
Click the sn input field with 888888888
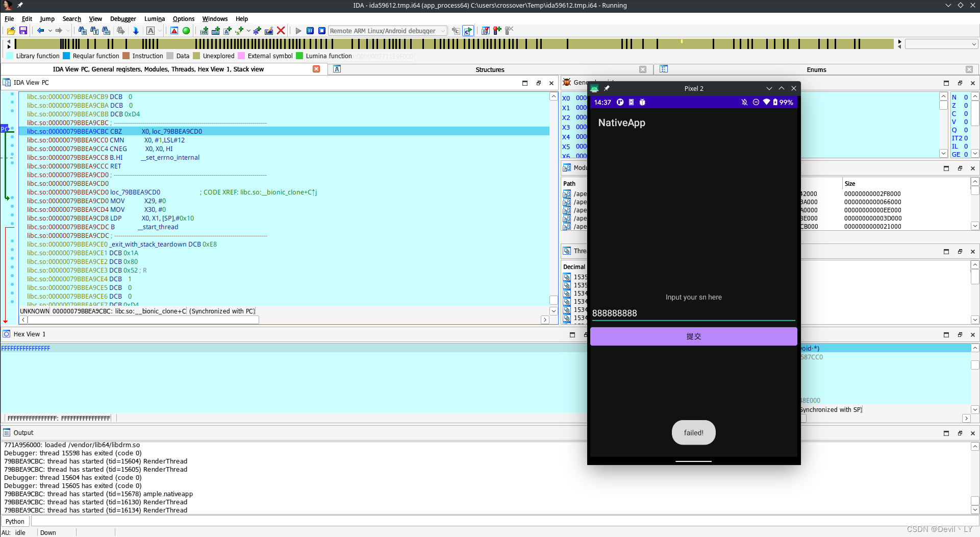(x=693, y=313)
